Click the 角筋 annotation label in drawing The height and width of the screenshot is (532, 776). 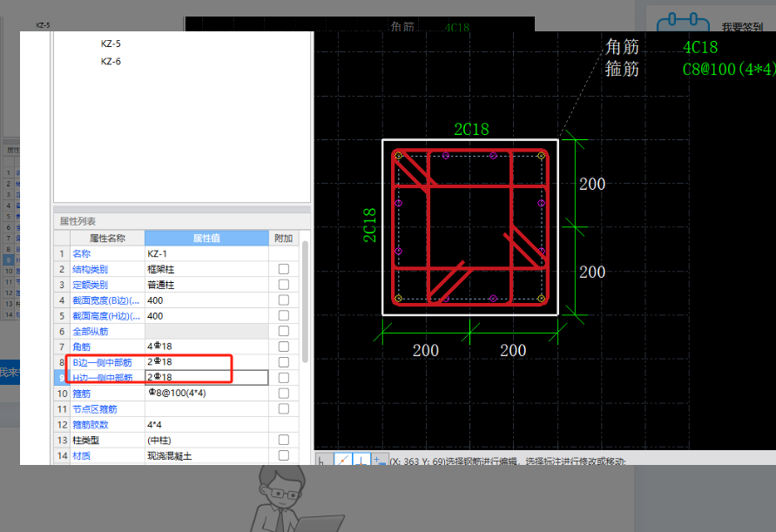pos(622,47)
